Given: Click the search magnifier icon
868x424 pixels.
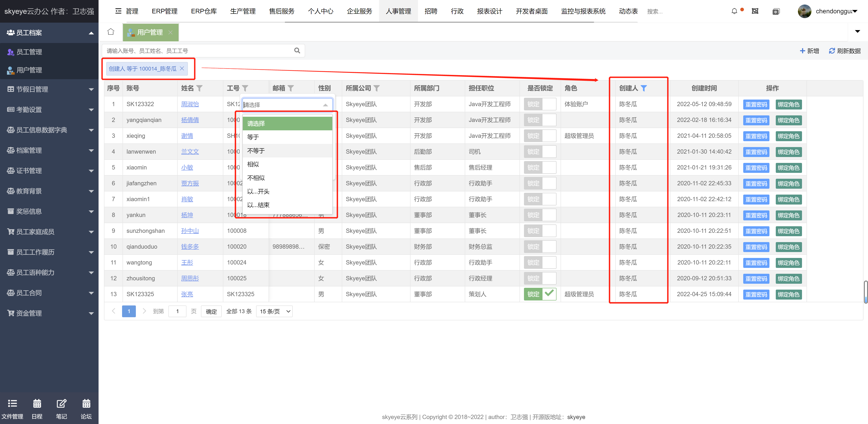Looking at the screenshot, I should 297,51.
